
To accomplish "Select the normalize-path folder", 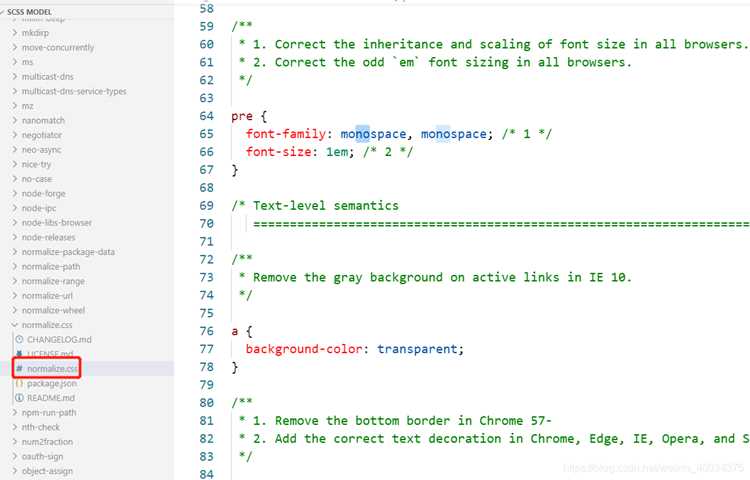I will click(x=51, y=266).
